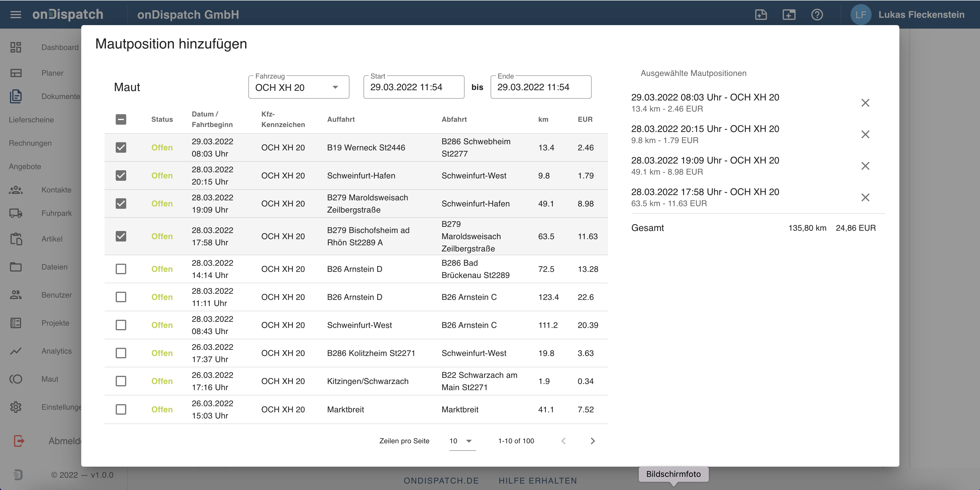
Task: Open the hamburger navigation menu
Action: click(15, 14)
